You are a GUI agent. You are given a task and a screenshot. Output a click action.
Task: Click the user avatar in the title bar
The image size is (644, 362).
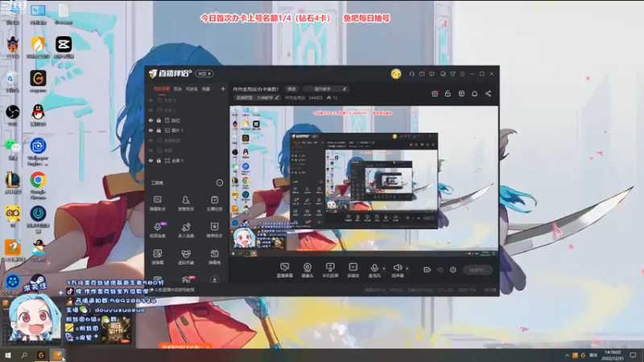click(x=396, y=74)
